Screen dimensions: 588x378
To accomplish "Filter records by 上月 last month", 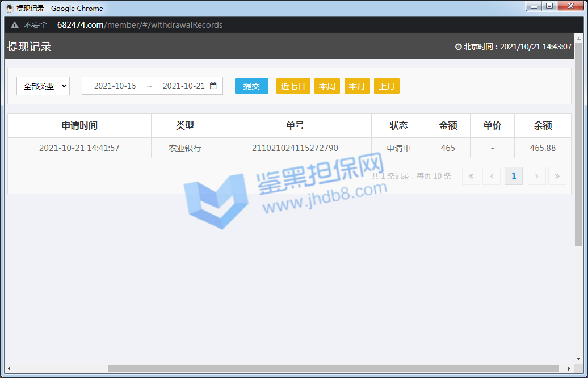I will click(x=387, y=86).
